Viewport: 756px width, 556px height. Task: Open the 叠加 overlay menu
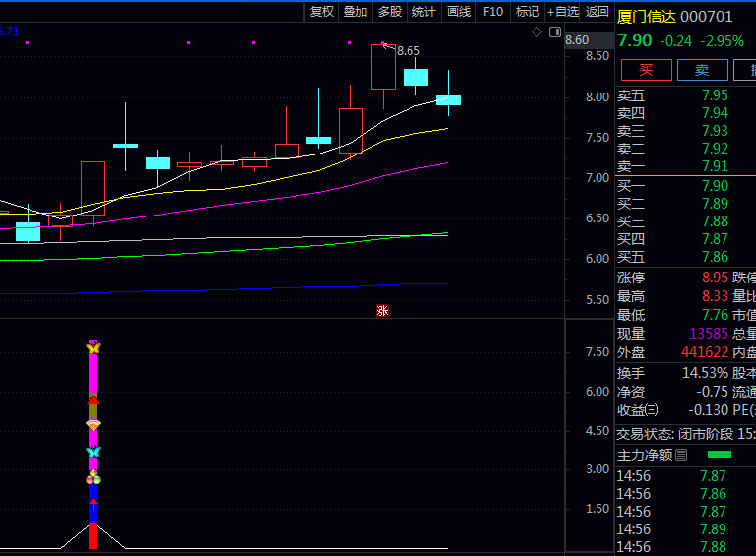(355, 12)
